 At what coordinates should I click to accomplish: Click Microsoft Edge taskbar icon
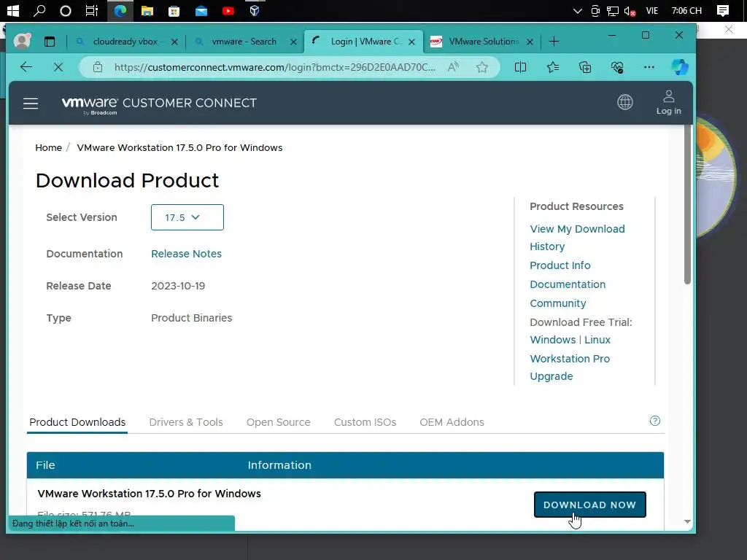120,10
